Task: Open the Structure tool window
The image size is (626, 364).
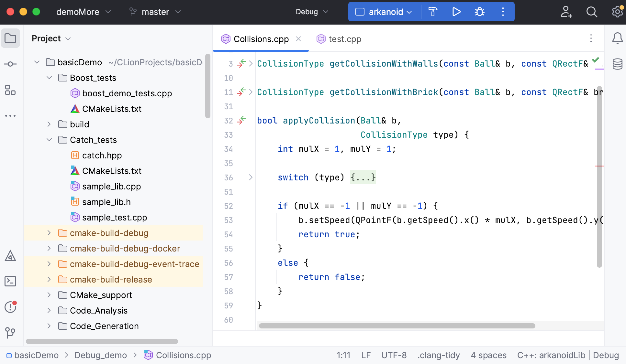Action: pyautogui.click(x=10, y=90)
